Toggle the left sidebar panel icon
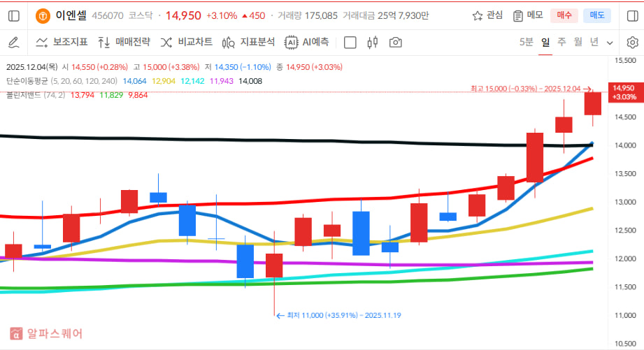This screenshot has height=350, width=644. pos(13,15)
